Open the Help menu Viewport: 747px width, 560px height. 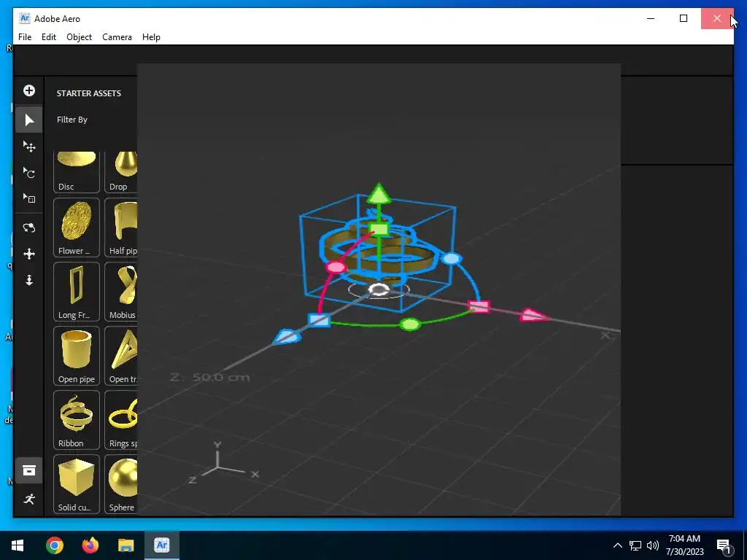[x=151, y=37]
